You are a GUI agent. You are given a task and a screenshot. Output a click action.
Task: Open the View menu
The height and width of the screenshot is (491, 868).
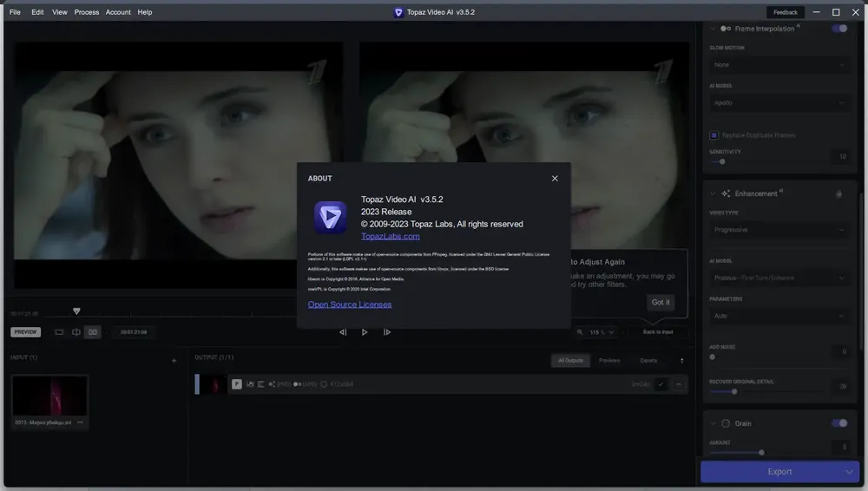point(59,12)
